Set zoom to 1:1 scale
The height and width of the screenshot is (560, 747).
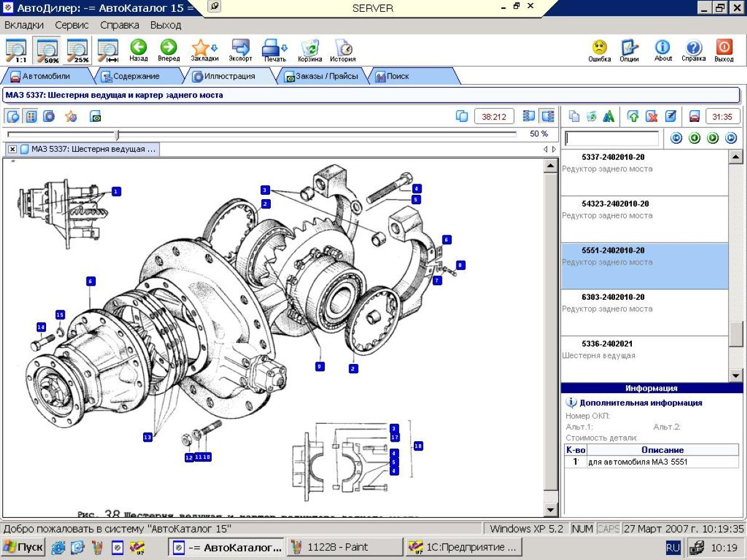pyautogui.click(x=16, y=50)
